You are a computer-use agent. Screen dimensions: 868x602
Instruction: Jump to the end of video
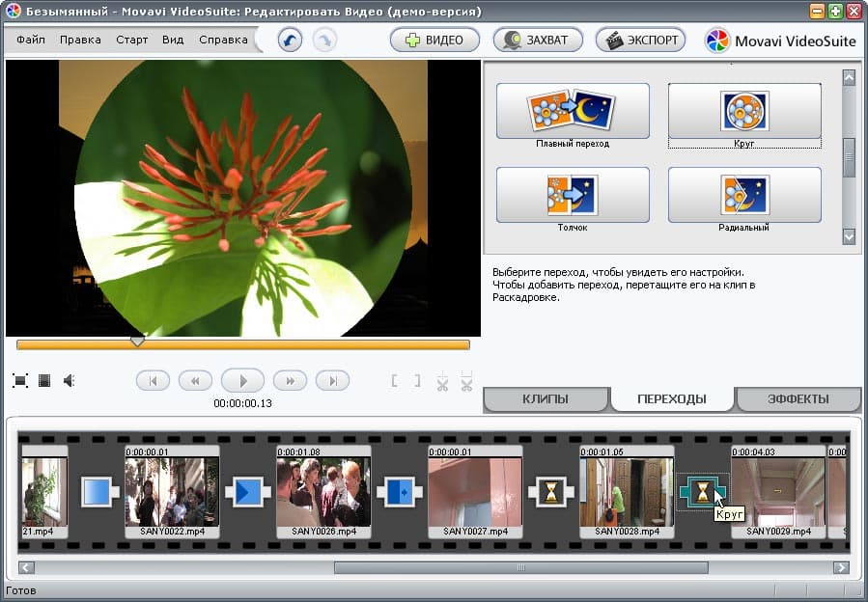(x=332, y=381)
